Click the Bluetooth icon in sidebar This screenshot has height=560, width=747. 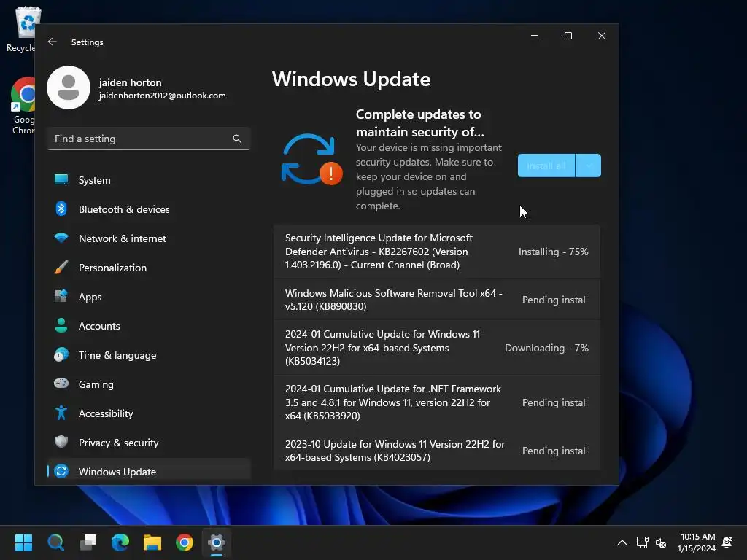click(61, 209)
